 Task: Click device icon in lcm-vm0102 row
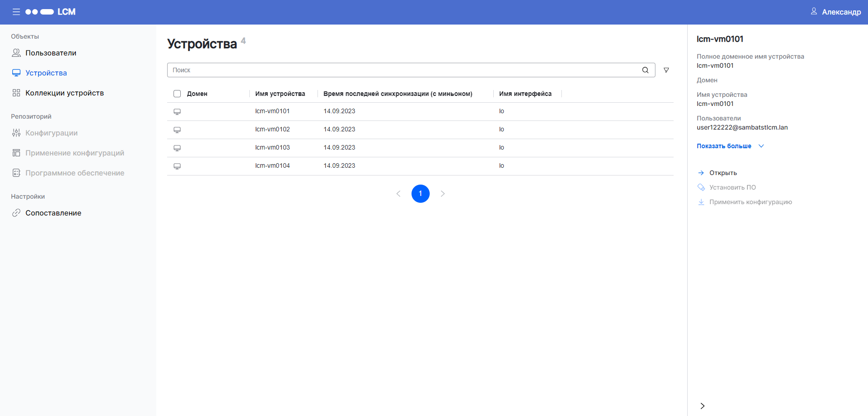[177, 130]
